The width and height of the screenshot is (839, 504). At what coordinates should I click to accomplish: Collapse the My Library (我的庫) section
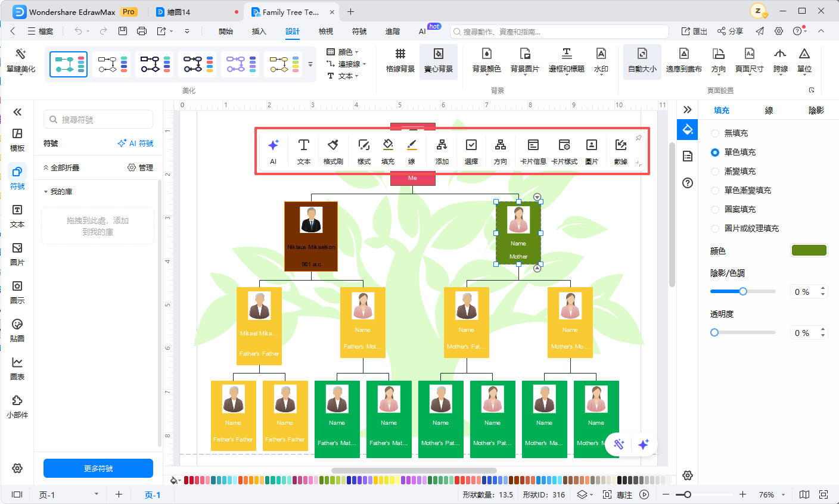click(x=46, y=192)
